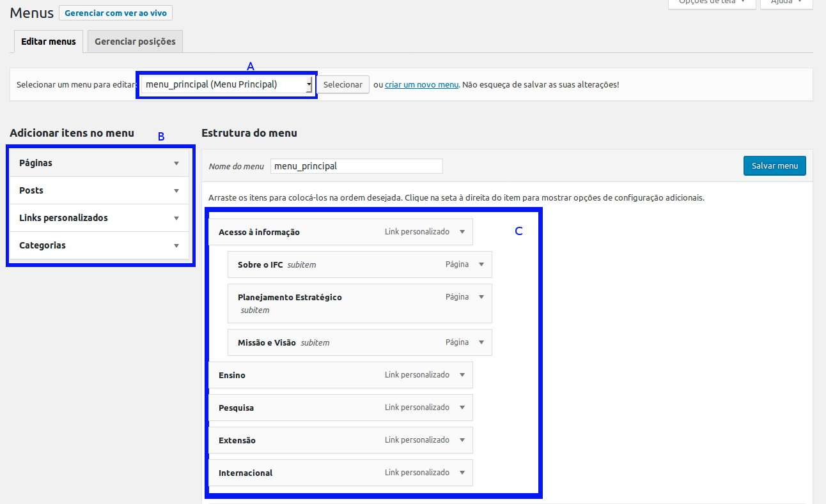Expand the Links personalizados section
Screen dimensions: 826x504
(176, 218)
